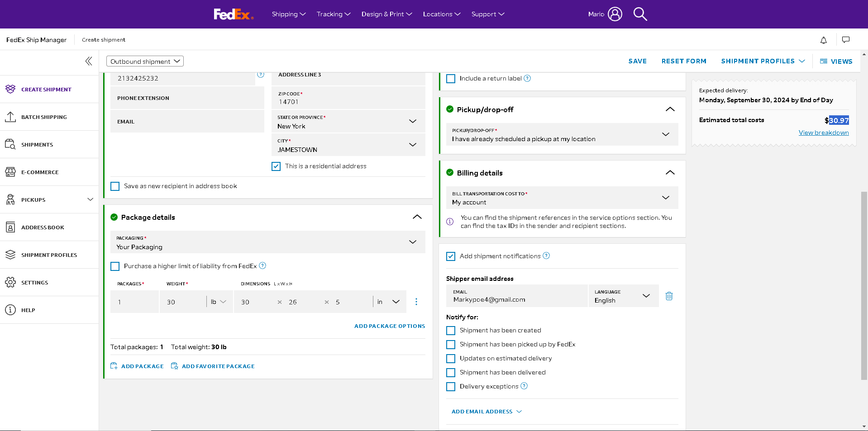Screen dimensions: 868x431
Task: Open the Shipment Profiles top menu
Action: tap(763, 61)
